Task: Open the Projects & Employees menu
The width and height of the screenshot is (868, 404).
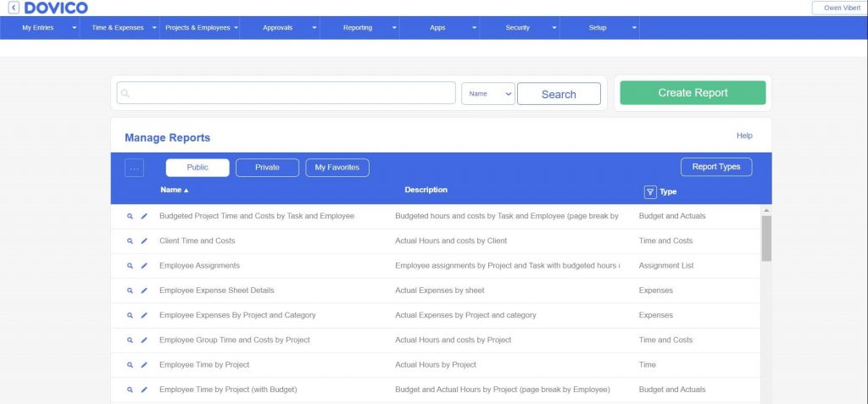Action: tap(198, 28)
